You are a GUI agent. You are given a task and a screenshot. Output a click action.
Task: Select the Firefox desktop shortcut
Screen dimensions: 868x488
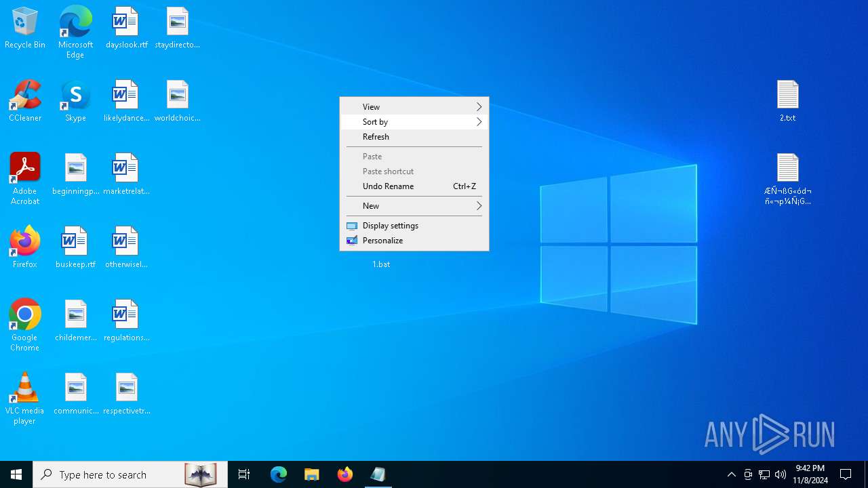coord(25,248)
